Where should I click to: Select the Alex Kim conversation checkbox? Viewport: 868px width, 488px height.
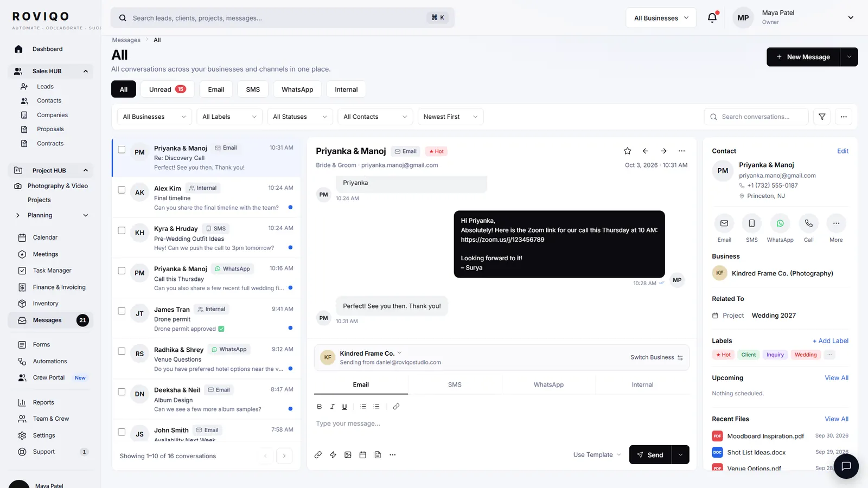pos(122,190)
